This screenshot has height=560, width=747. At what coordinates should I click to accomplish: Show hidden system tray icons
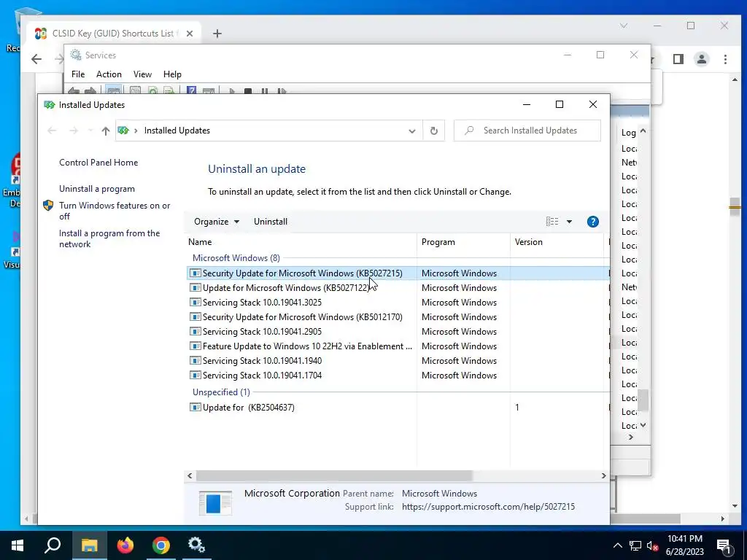(617, 545)
